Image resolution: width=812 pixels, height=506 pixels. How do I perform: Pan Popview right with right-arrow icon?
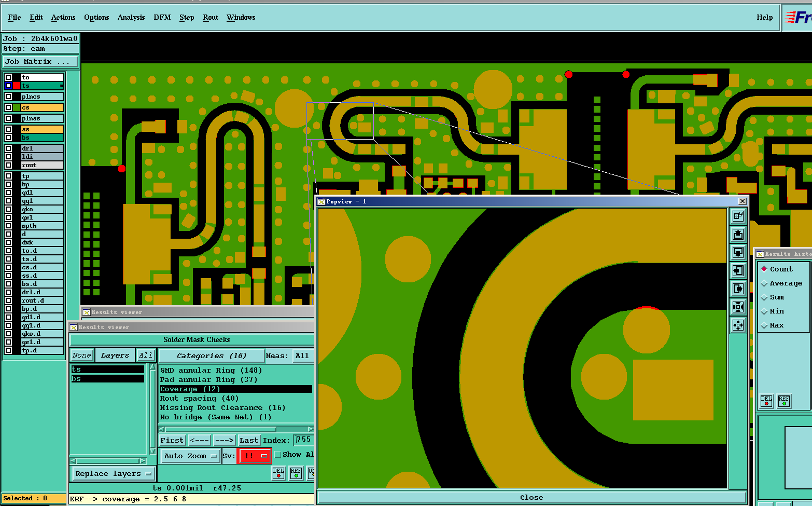click(x=738, y=289)
